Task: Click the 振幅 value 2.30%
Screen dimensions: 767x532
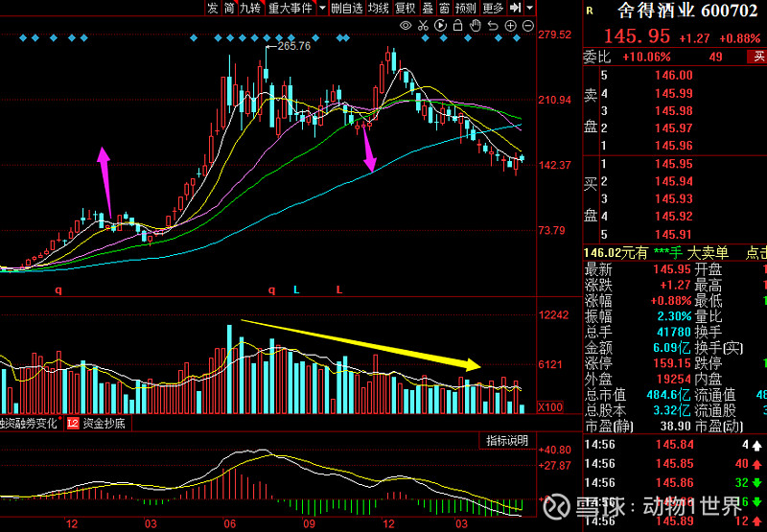Action: pos(675,316)
